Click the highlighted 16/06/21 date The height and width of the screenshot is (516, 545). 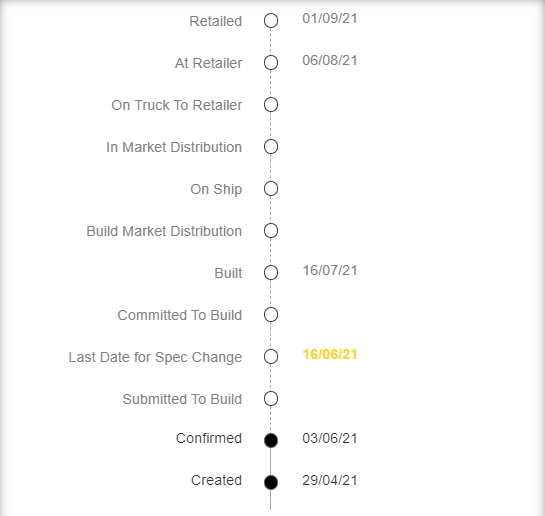tap(330, 354)
